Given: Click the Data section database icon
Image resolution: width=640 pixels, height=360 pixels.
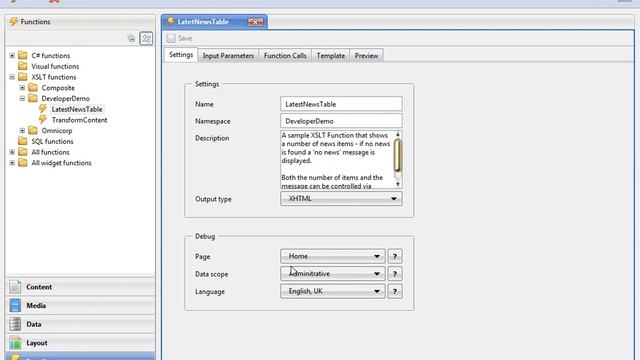Looking at the screenshot, I should pos(15,324).
